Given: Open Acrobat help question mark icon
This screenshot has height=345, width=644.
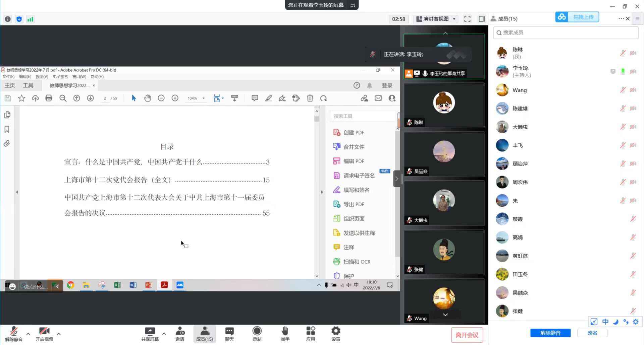Looking at the screenshot, I should coord(357,85).
